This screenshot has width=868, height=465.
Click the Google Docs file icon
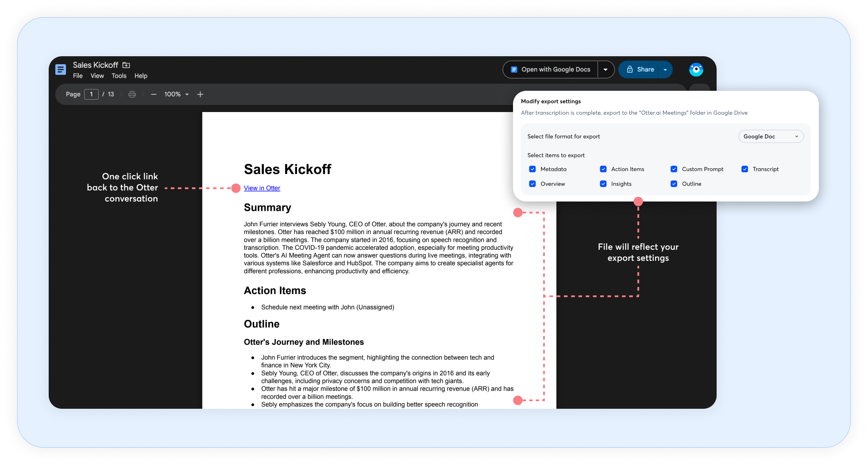[61, 70]
